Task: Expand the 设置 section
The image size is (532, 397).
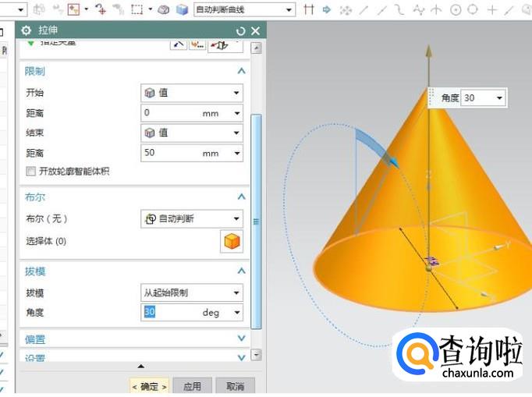Action: point(241,357)
